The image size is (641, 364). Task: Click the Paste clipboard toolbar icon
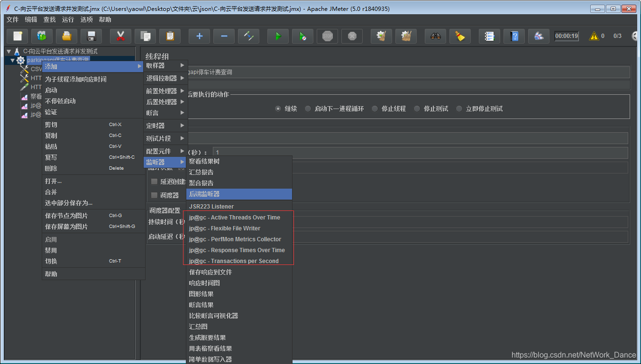pyautogui.click(x=170, y=36)
